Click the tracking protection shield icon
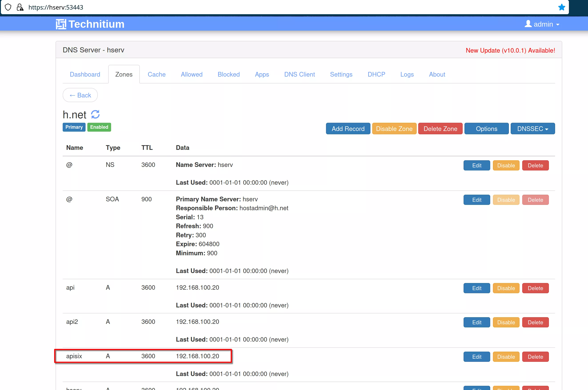This screenshot has width=588, height=390. [x=8, y=7]
